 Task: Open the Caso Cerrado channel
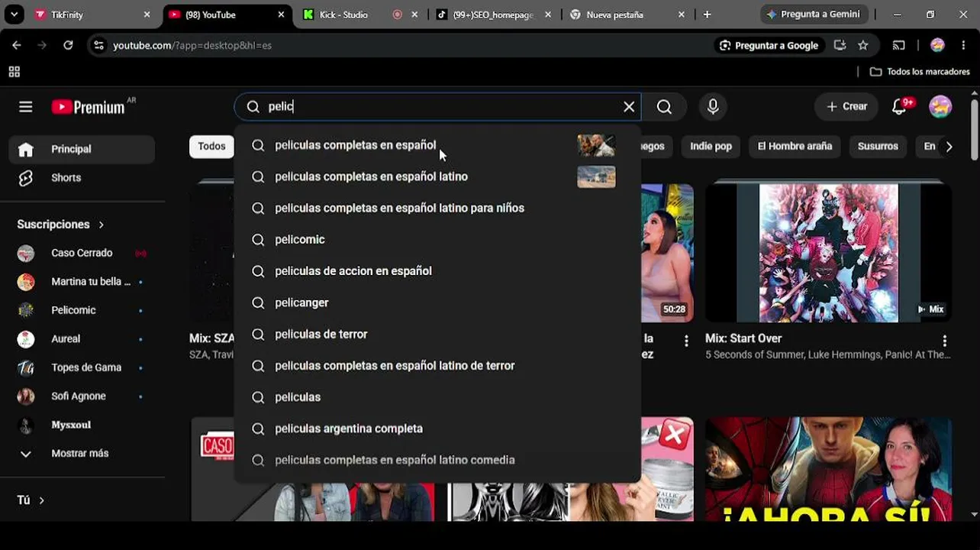point(82,253)
